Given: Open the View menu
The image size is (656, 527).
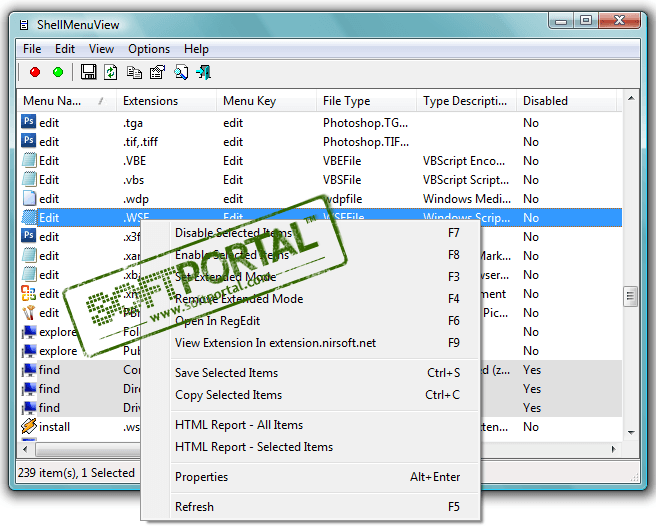Looking at the screenshot, I should click(101, 49).
